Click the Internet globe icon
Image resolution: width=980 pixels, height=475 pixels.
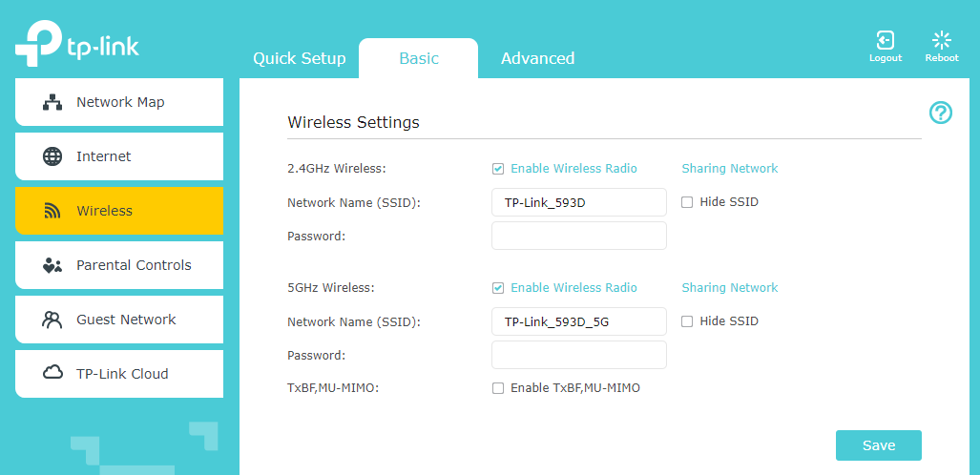tap(52, 156)
